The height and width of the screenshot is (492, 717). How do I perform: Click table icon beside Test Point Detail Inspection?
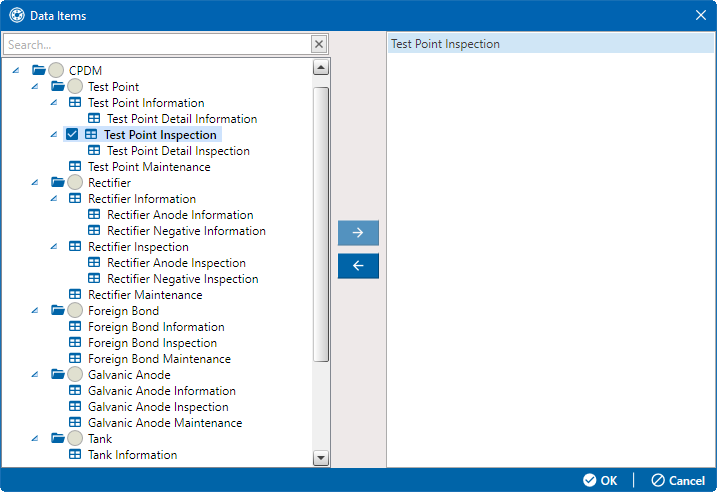94,150
